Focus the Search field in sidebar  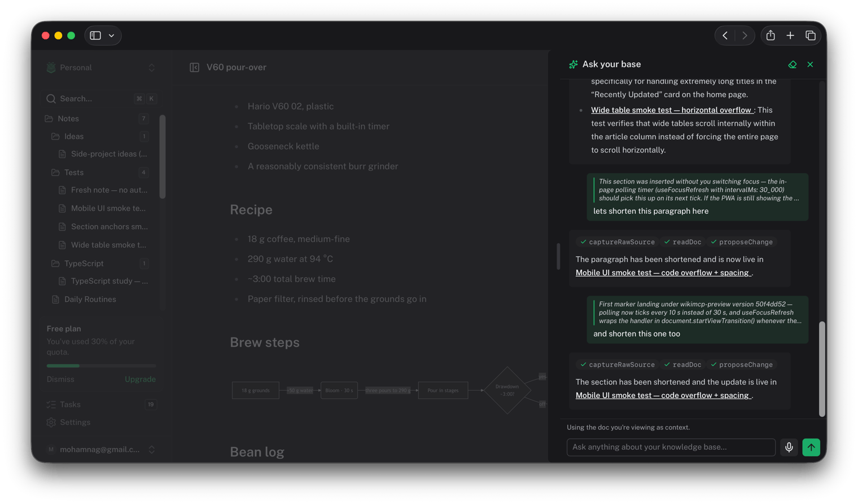coord(101,98)
